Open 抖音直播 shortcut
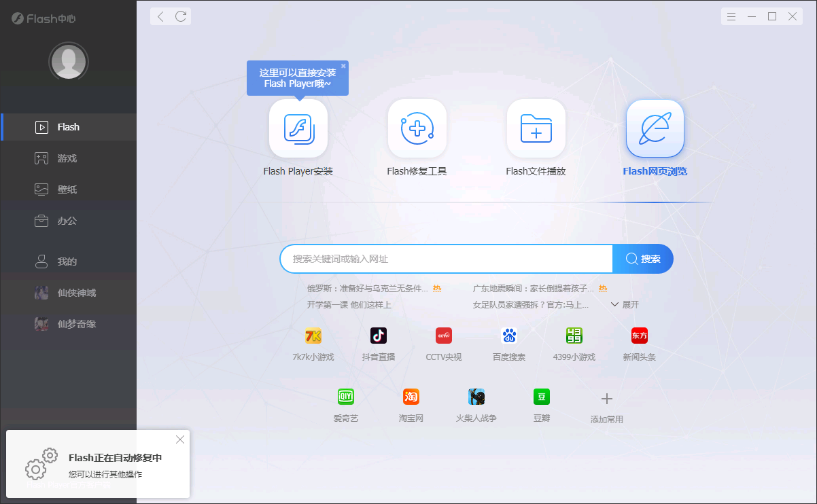This screenshot has width=817, height=504. tap(379, 336)
